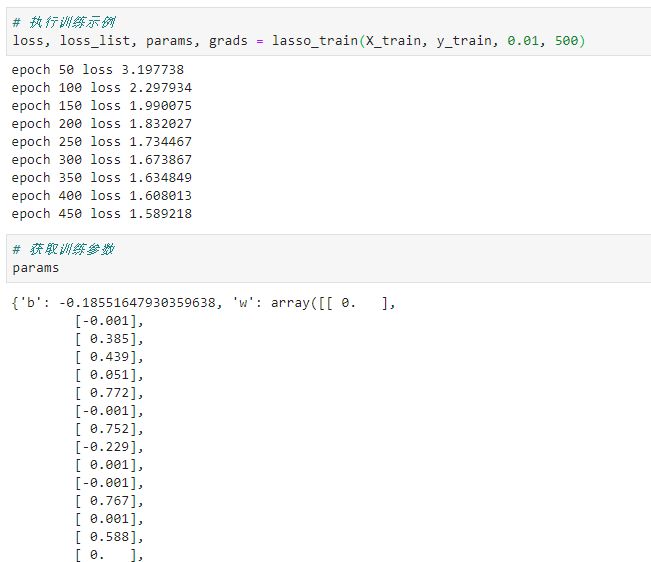Click output line 'epoch 150 loss 1.990075'
The width and height of the screenshot is (651, 562).
tap(102, 105)
